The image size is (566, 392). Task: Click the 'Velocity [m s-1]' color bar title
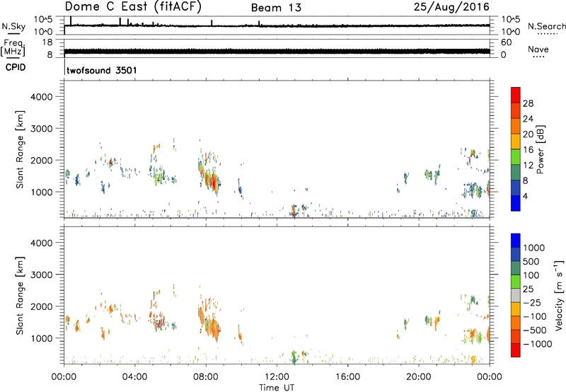click(558, 295)
